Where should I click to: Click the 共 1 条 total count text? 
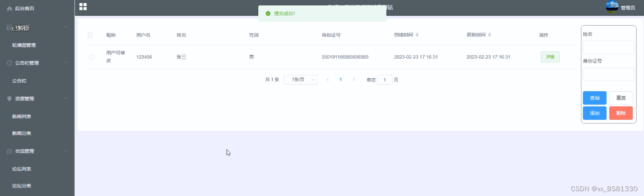(x=272, y=80)
